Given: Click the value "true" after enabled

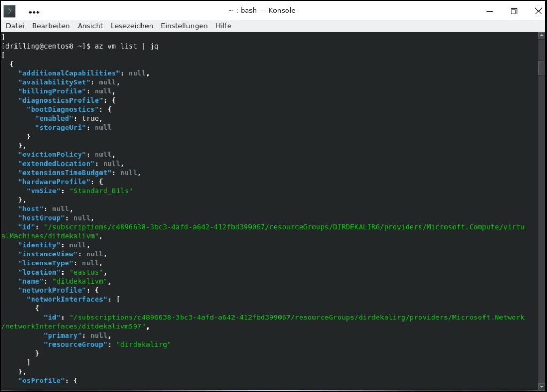Looking at the screenshot, I should [90, 119].
